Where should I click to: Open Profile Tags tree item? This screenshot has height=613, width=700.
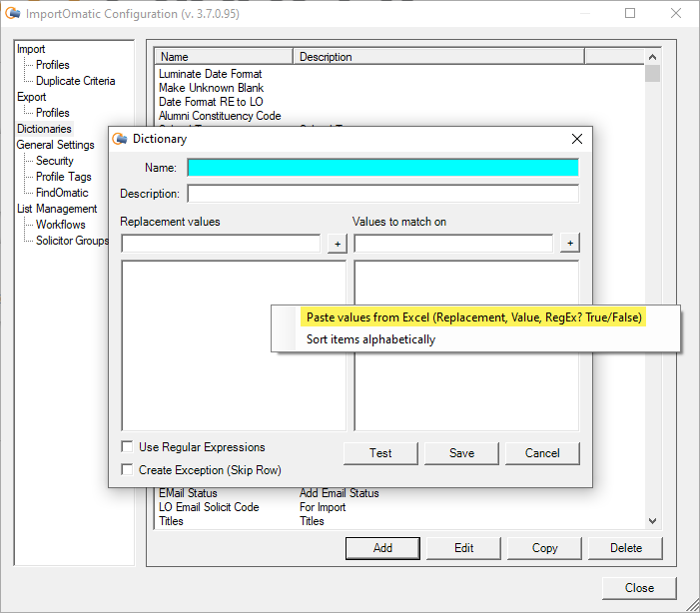click(x=63, y=177)
